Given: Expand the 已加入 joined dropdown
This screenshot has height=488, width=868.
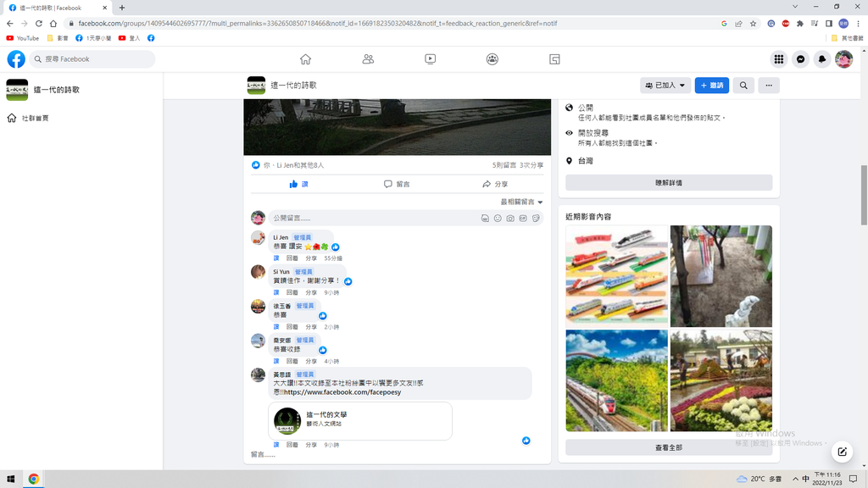Looking at the screenshot, I should pos(665,86).
